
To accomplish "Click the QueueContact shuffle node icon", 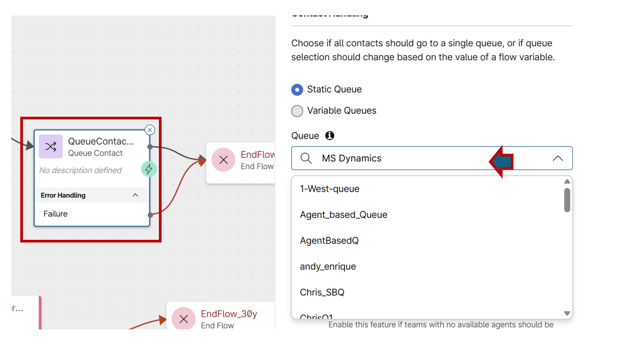I will (51, 147).
